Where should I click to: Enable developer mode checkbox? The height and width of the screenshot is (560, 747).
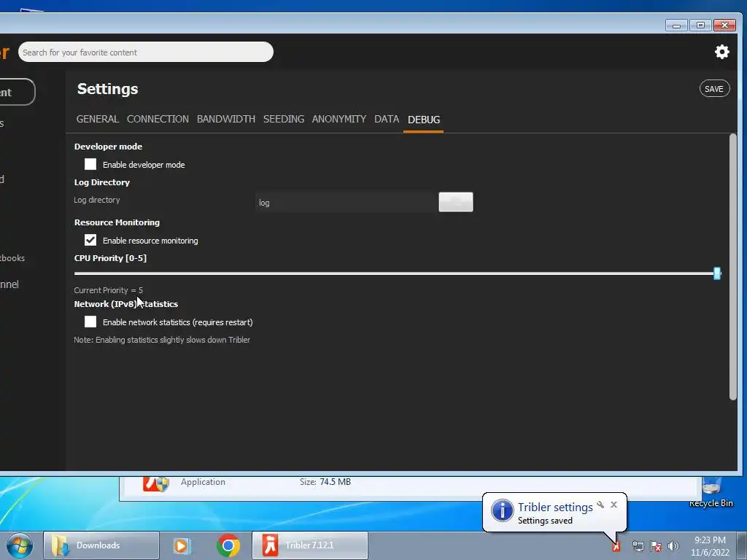point(90,164)
